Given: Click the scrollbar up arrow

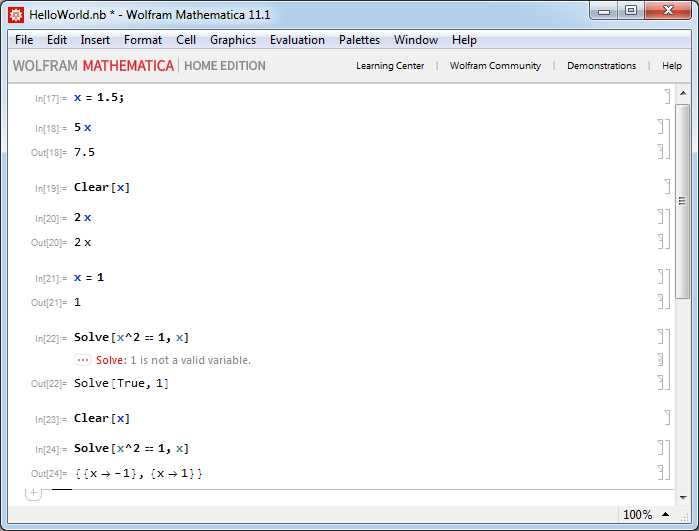Looking at the screenshot, I should tap(683, 93).
